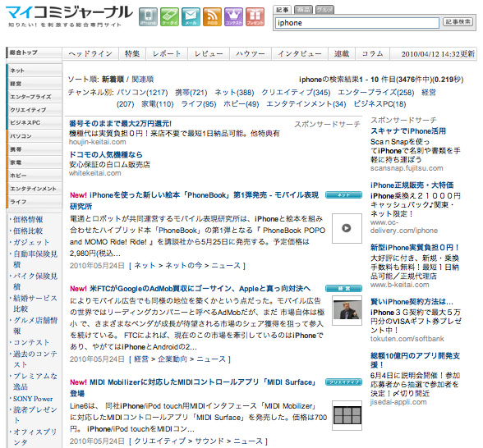Screen dimensions: 483x448
Task: Open right ad スキャナでiPhone活用
Action: (x=408, y=131)
